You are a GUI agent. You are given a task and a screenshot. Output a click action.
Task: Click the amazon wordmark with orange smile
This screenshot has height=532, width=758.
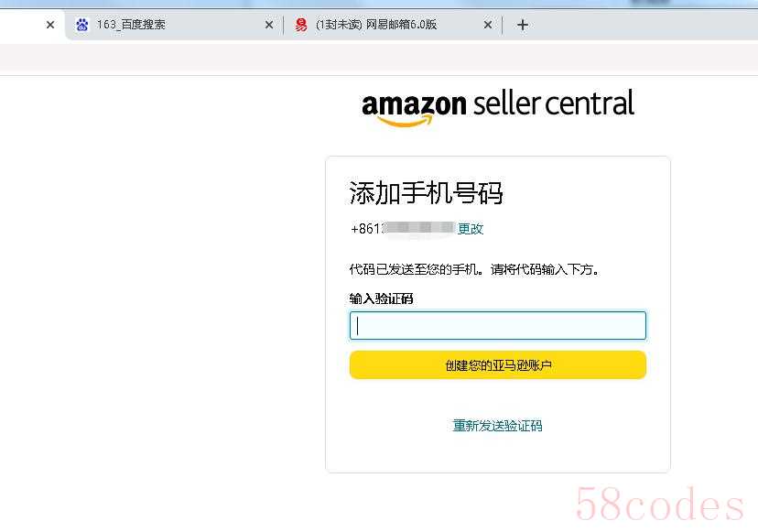(x=415, y=109)
